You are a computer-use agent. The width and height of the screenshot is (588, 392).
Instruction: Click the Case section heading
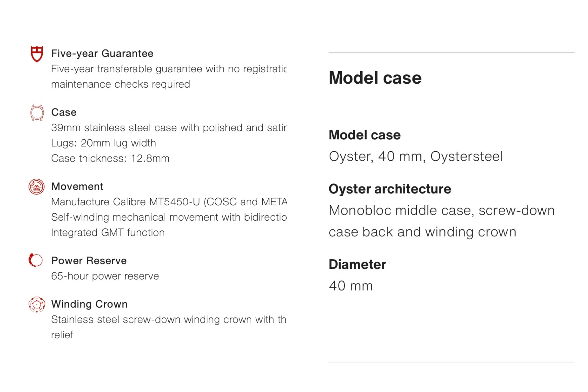click(64, 112)
